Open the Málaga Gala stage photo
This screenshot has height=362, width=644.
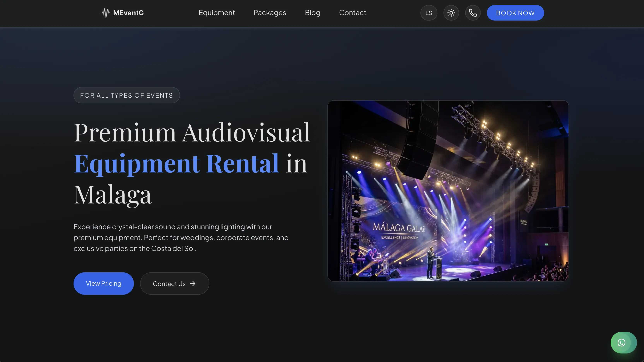point(448,191)
